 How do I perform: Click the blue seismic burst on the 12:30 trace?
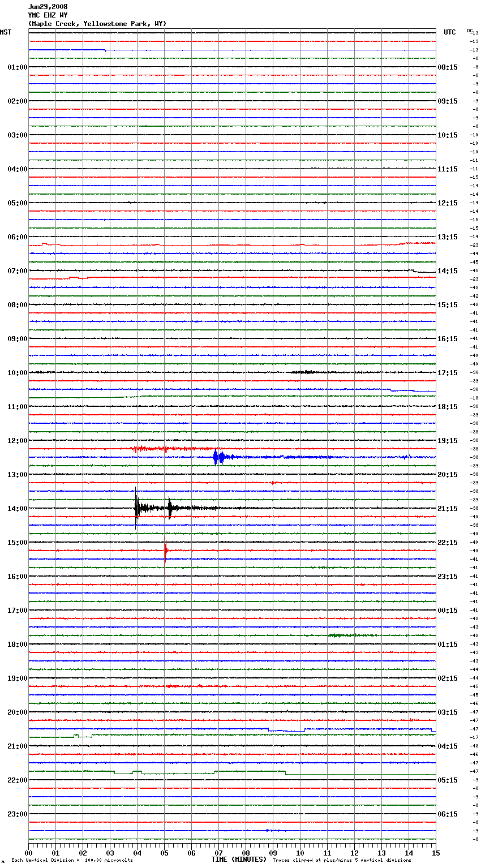(218, 457)
